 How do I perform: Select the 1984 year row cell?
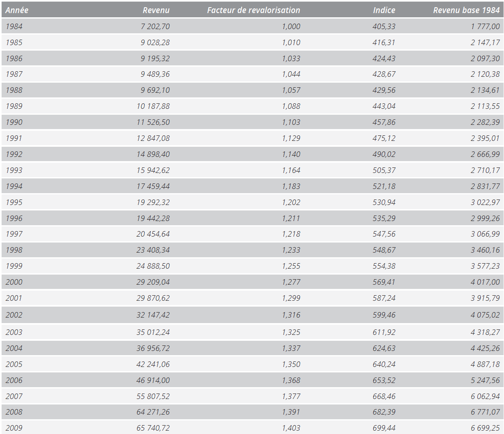tap(14, 27)
